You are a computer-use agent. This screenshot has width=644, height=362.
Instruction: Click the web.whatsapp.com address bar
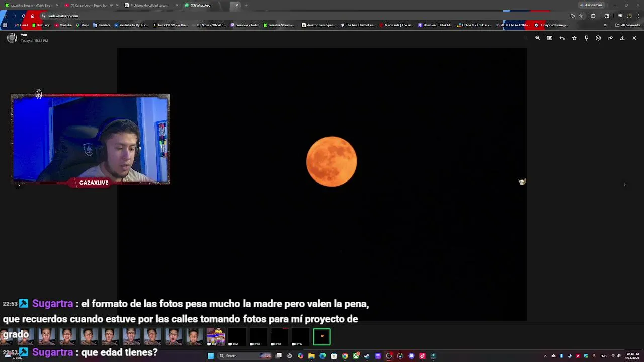(x=302, y=16)
